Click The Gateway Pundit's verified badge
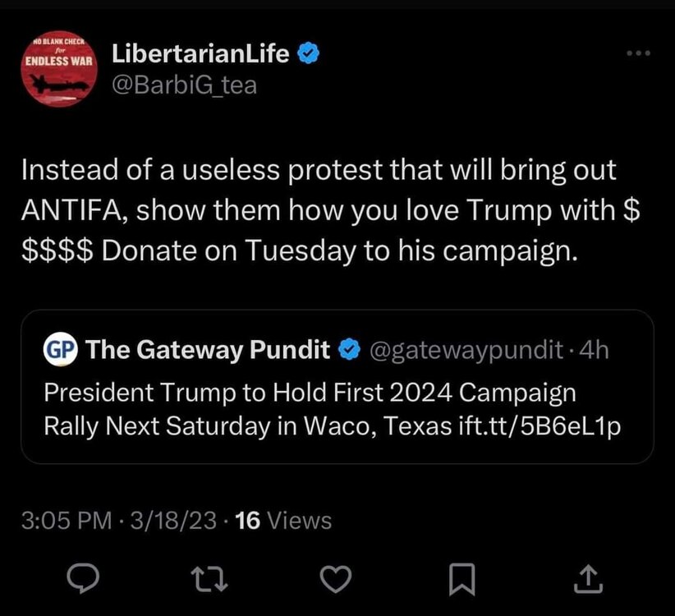Screen dimensions: 675x616 click(349, 351)
